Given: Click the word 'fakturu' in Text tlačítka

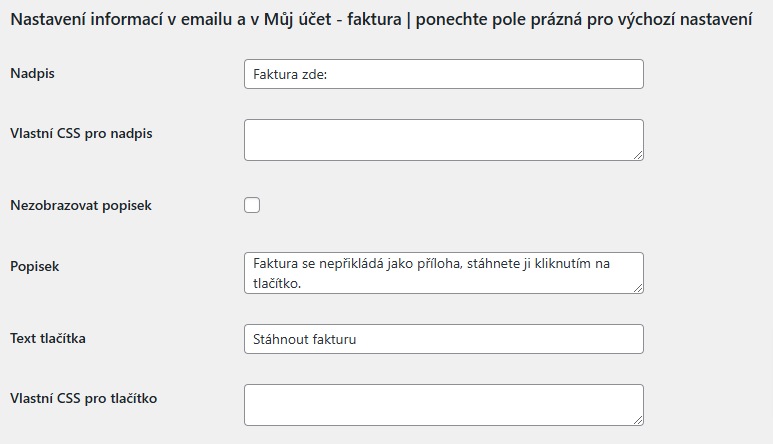Looking at the screenshot, I should (x=335, y=340).
